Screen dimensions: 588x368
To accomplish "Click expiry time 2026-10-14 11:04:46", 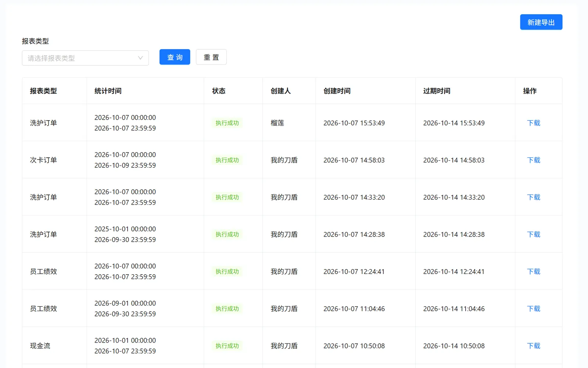I will click(x=454, y=308).
